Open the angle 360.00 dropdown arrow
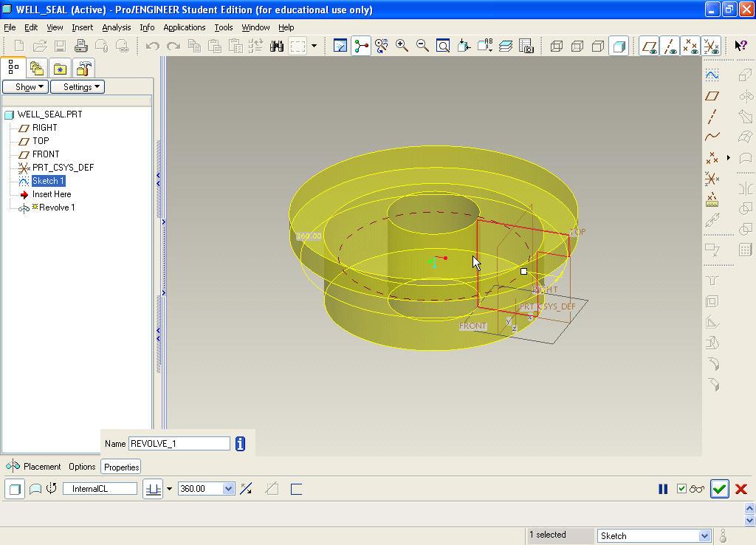 point(229,489)
